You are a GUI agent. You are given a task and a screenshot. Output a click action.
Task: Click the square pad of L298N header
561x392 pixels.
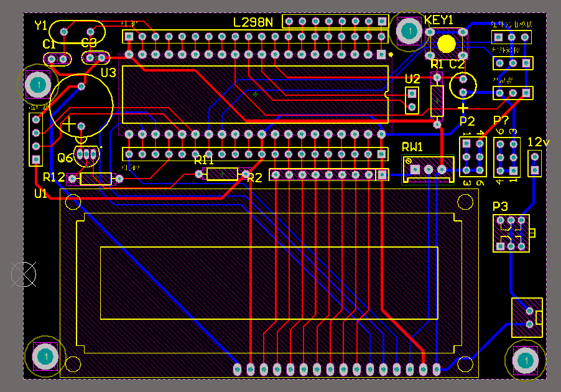click(x=382, y=22)
